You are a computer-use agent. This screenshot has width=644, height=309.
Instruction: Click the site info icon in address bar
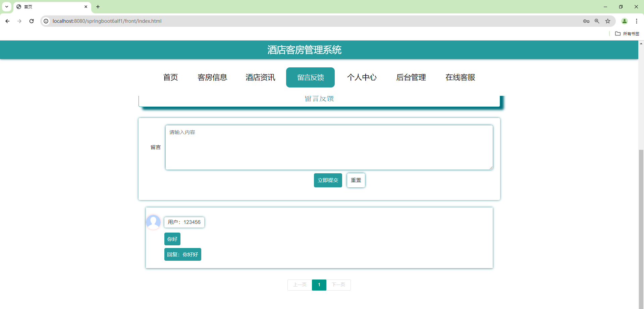[46, 21]
